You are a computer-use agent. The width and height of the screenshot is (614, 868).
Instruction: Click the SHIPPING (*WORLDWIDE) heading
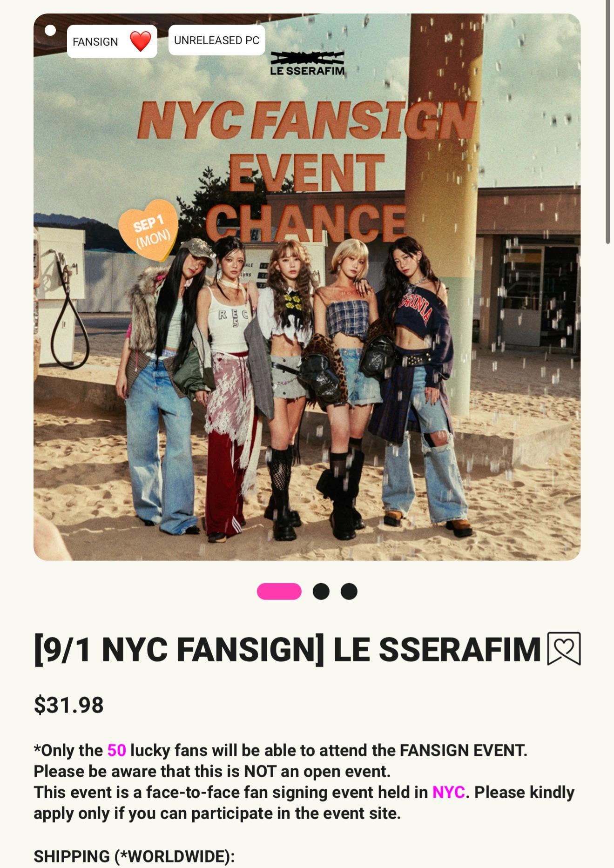[x=134, y=856]
